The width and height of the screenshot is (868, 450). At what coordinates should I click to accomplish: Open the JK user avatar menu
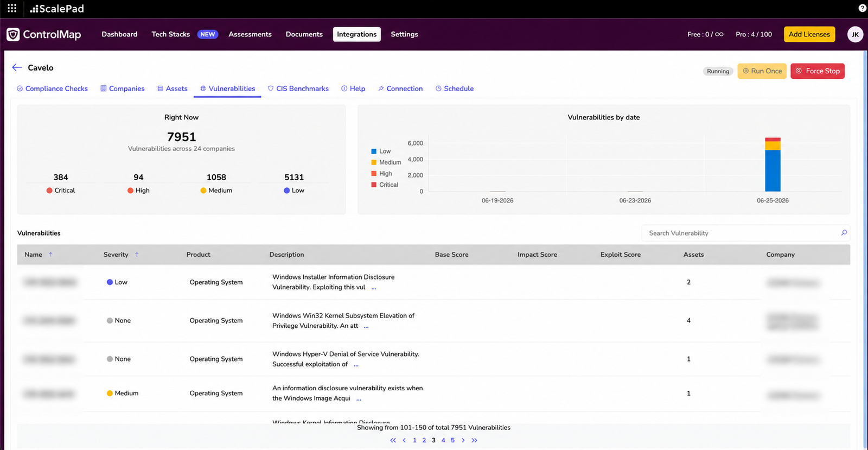(x=855, y=34)
